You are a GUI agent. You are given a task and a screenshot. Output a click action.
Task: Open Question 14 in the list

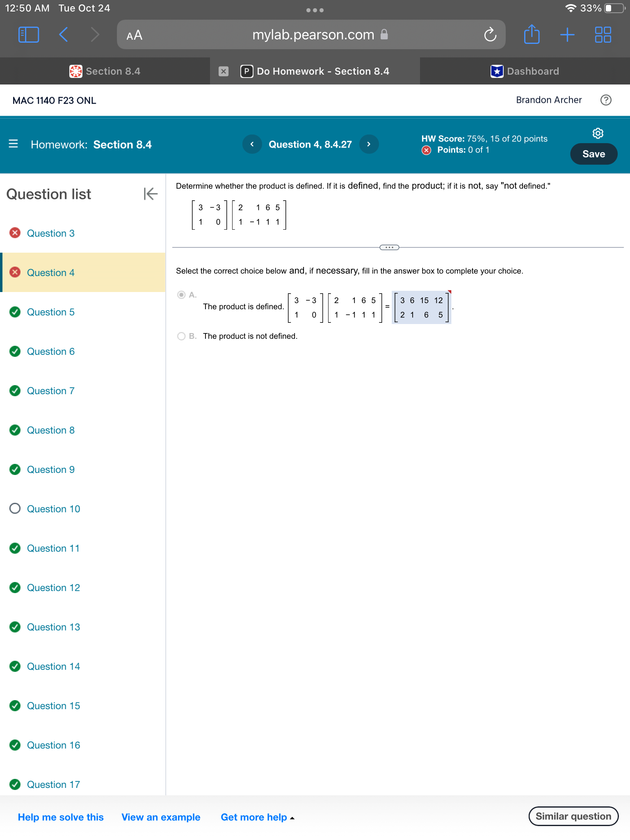click(83, 666)
